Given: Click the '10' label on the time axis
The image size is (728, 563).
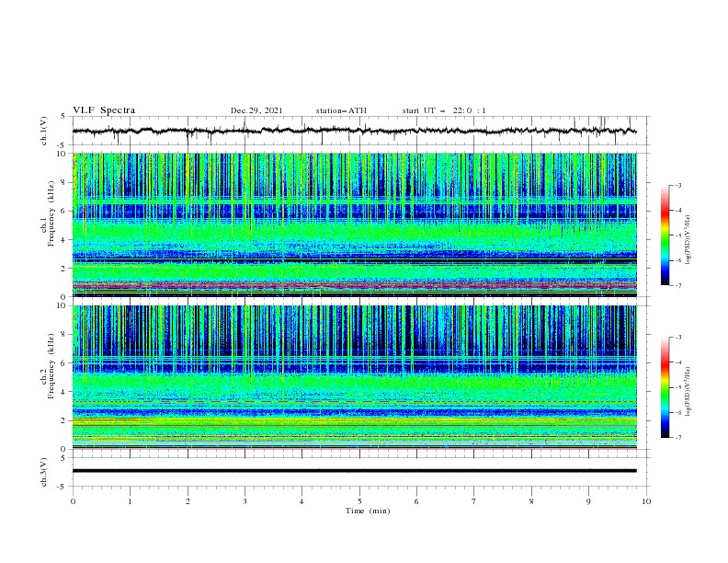Looking at the screenshot, I should [x=646, y=501].
